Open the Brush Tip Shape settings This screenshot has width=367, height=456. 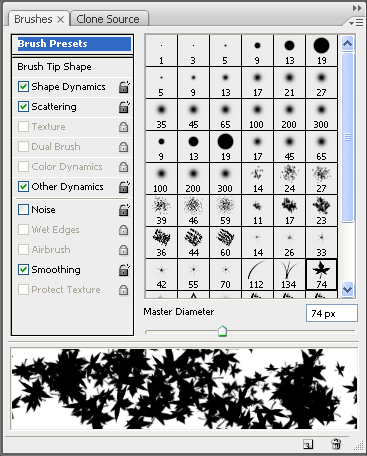pos(54,67)
